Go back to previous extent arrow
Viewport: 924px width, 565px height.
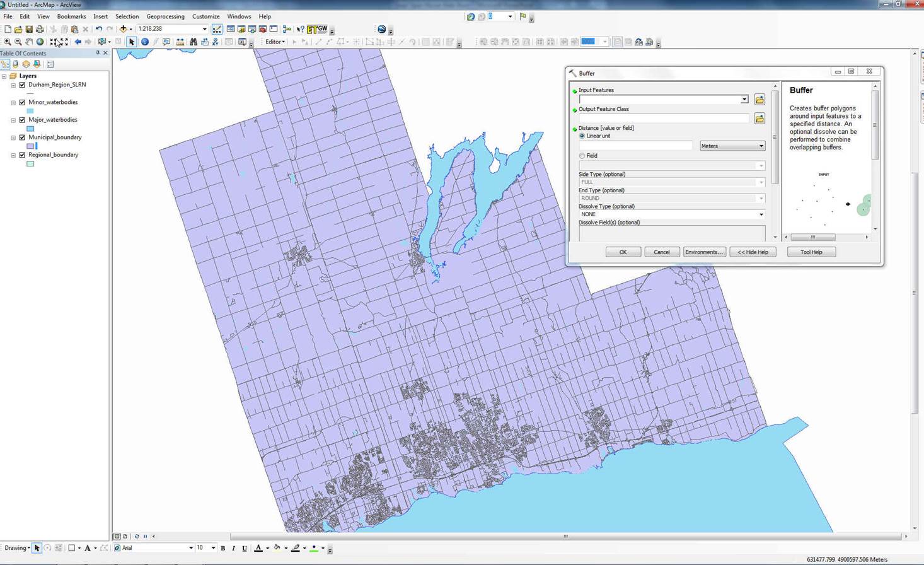pyautogui.click(x=78, y=42)
